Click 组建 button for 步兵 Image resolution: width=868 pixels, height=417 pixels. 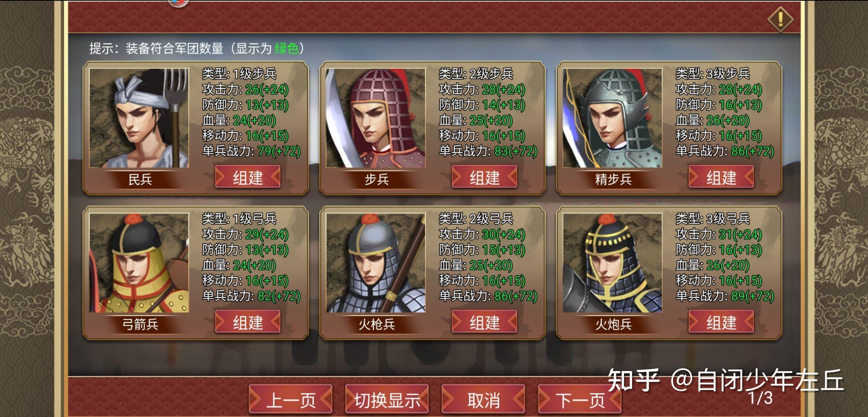[485, 178]
